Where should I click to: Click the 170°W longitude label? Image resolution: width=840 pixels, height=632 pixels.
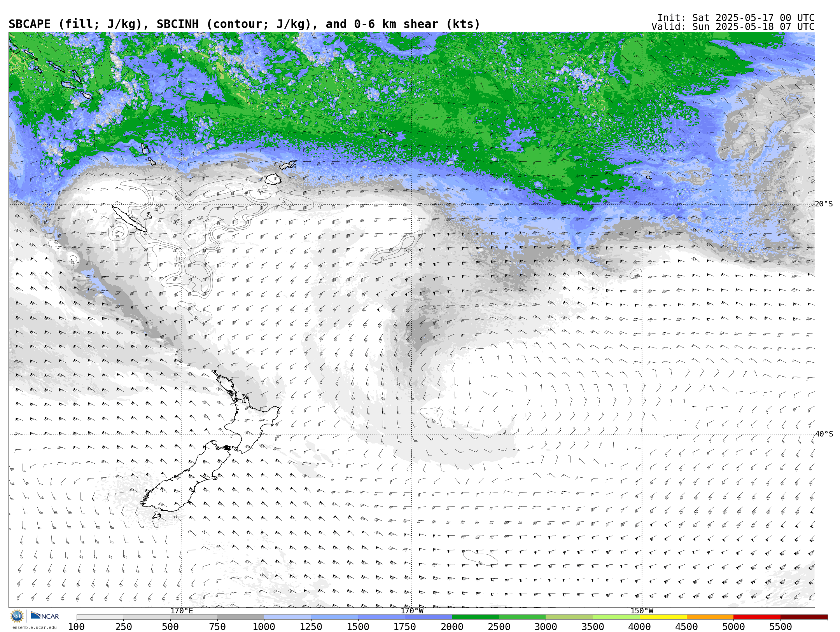point(412,611)
